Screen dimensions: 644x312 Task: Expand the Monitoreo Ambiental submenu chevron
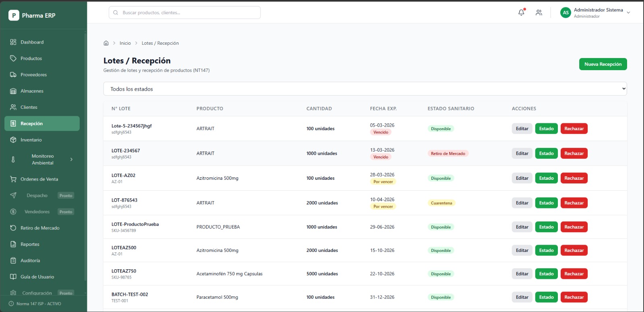(72, 160)
